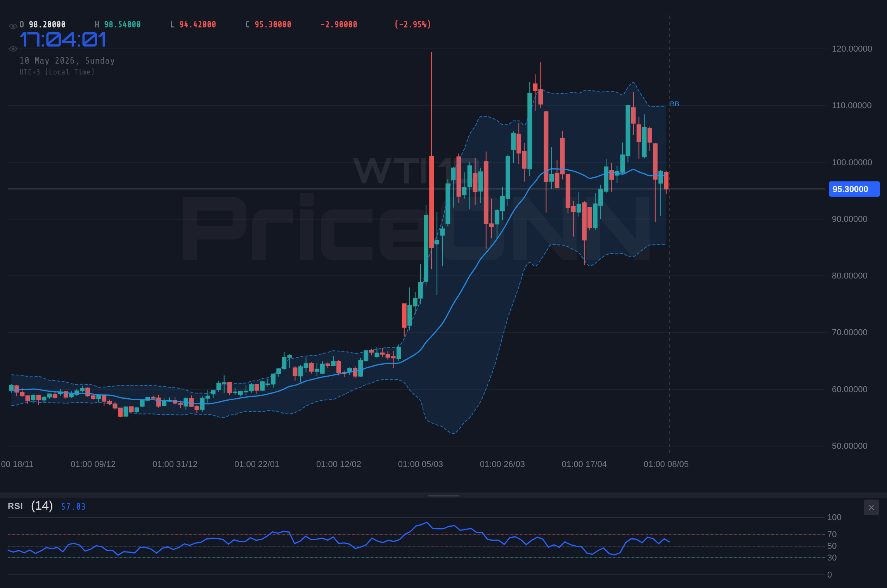Grab the pane divider handle above RSI
This screenshot has height=588, width=887.
(443, 495)
